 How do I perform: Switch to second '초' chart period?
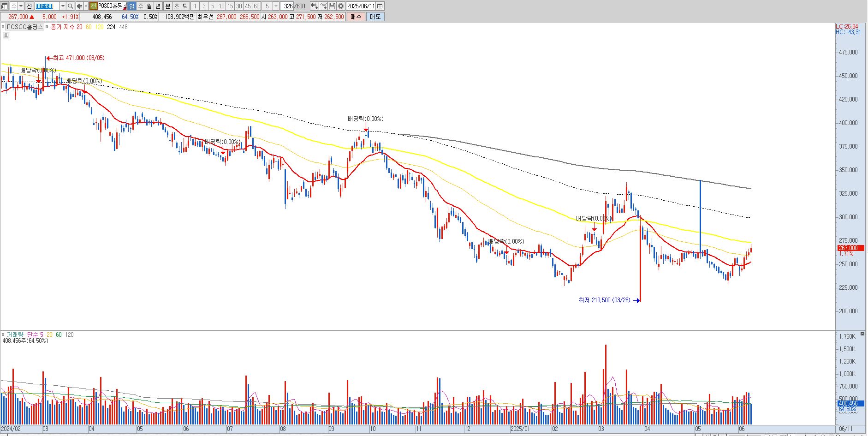pyautogui.click(x=177, y=6)
